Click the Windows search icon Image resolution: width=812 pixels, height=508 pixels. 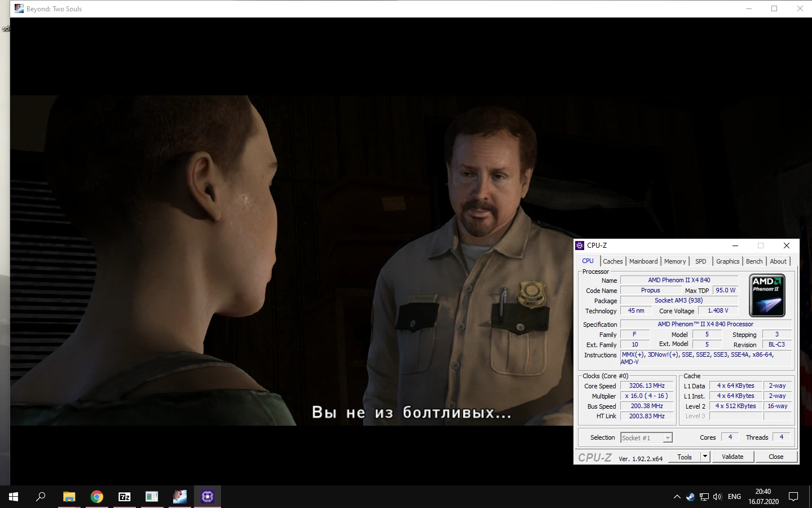40,497
